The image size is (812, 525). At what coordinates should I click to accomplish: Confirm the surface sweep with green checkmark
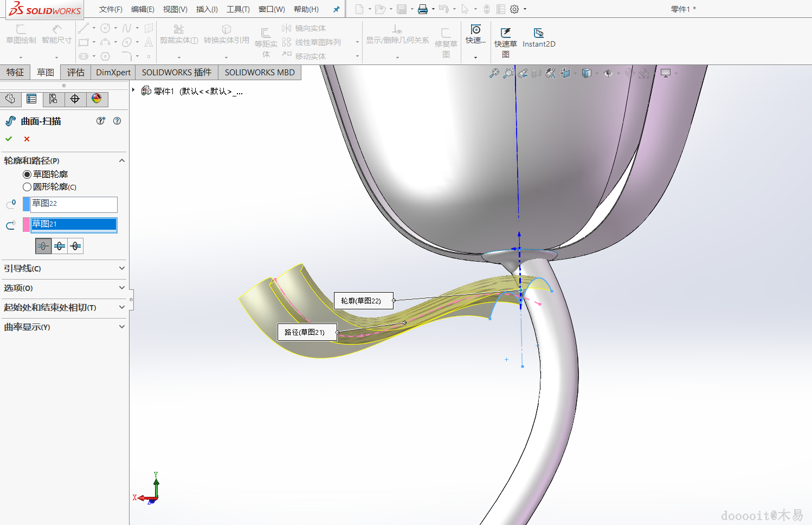(9, 139)
